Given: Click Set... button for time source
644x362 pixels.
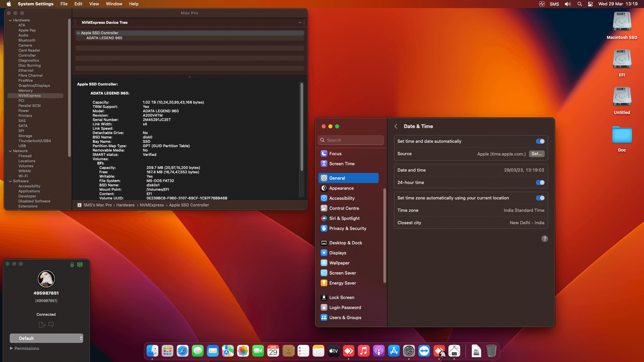Looking at the screenshot, I should click(x=537, y=154).
